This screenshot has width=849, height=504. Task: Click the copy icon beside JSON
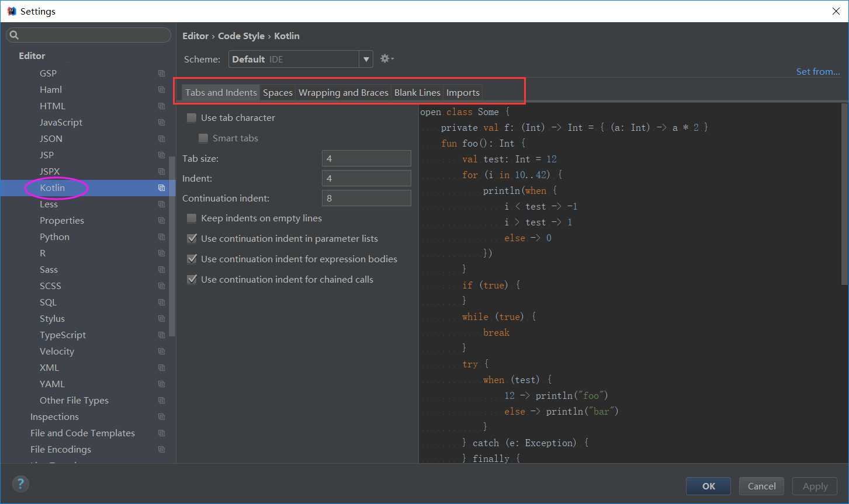pyautogui.click(x=161, y=138)
